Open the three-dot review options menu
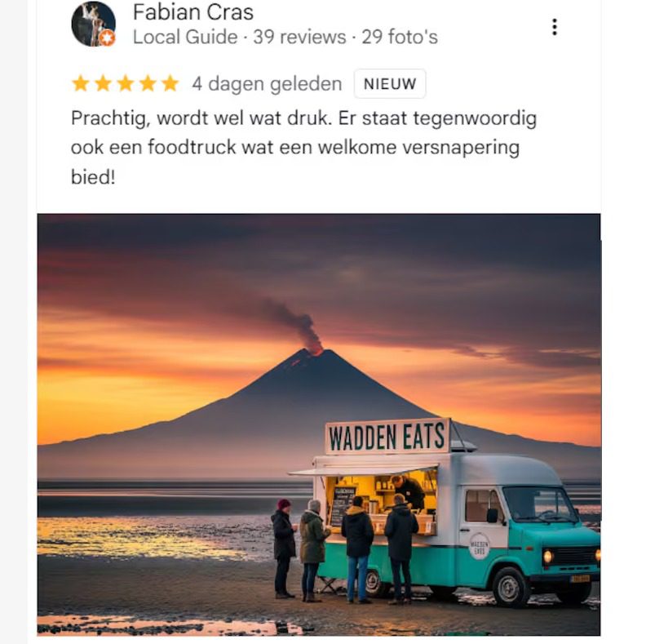646x644 pixels. click(555, 27)
